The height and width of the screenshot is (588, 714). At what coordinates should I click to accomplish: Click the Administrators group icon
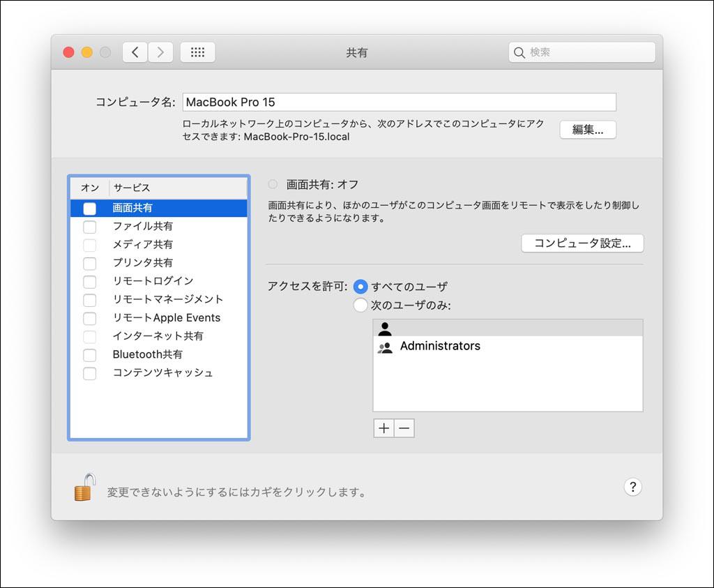click(x=385, y=348)
